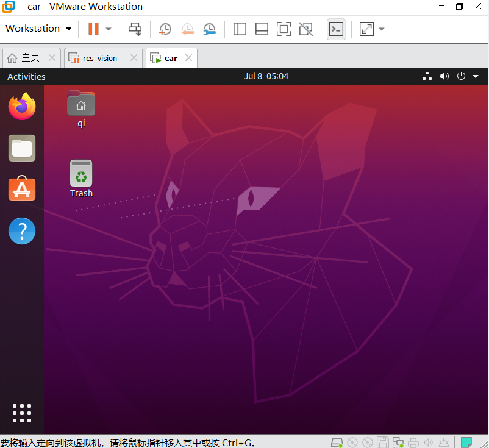Click sound card status icon in status bar

click(x=429, y=443)
